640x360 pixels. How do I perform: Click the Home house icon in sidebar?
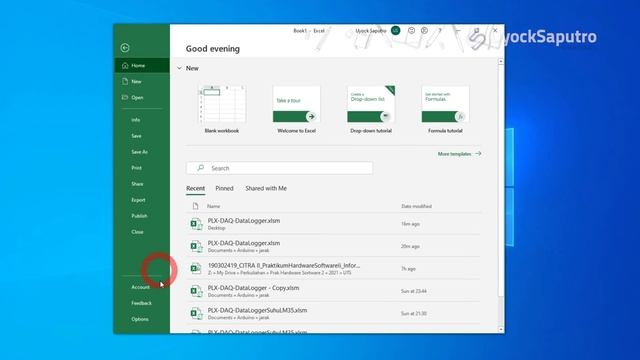pos(125,65)
